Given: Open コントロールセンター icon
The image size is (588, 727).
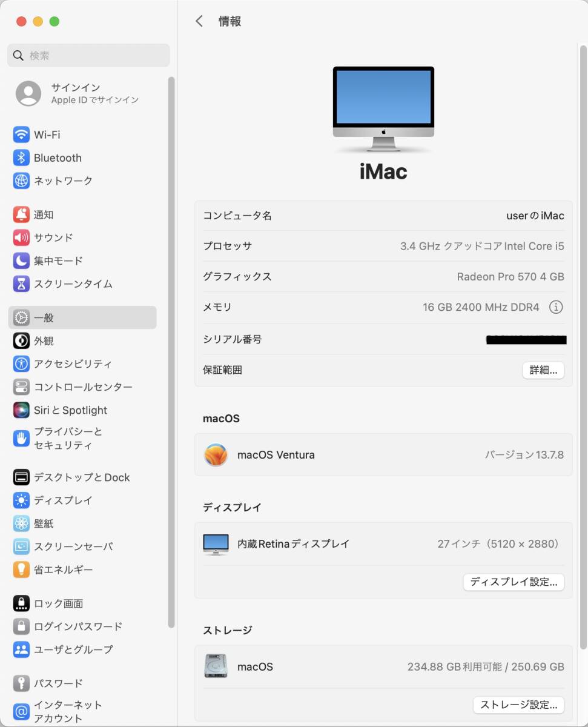Looking at the screenshot, I should (x=21, y=387).
